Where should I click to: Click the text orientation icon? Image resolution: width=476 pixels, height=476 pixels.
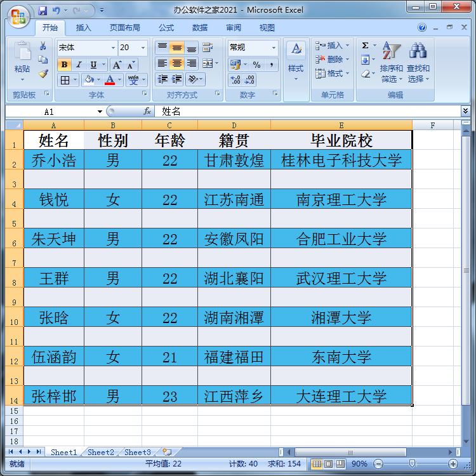pyautogui.click(x=193, y=79)
